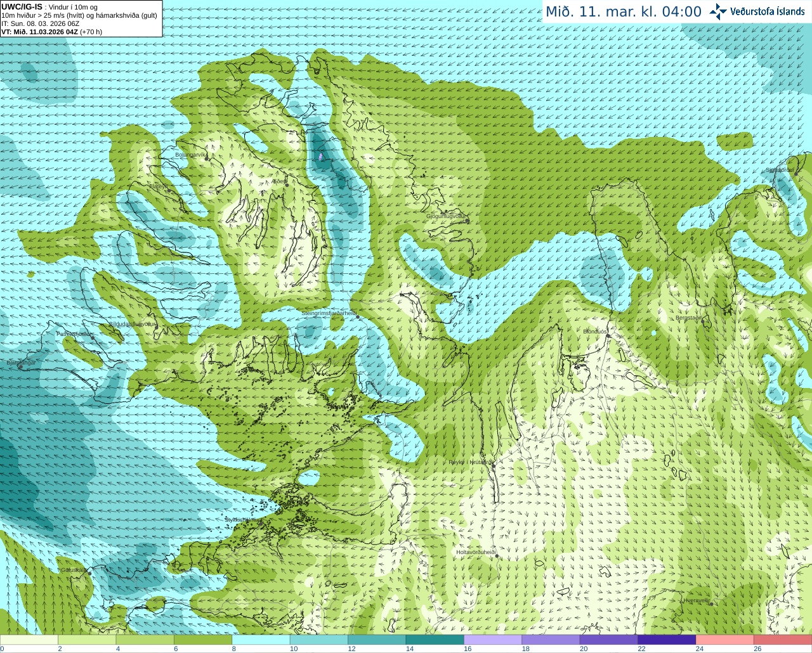Click the Hveravellir station label
This screenshot has height=653, width=812.
pyautogui.click(x=697, y=600)
